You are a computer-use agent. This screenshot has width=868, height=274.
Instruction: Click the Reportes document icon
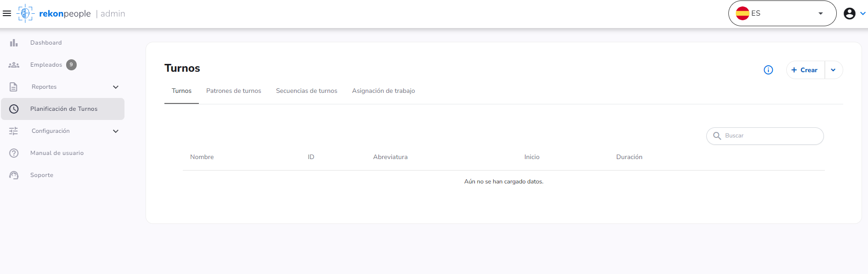click(14, 87)
